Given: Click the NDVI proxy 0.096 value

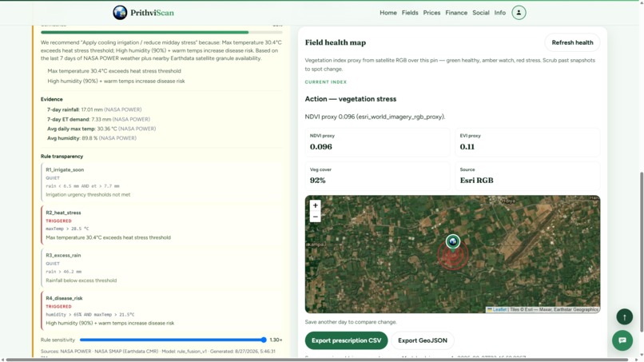Looking at the screenshot, I should [x=320, y=147].
